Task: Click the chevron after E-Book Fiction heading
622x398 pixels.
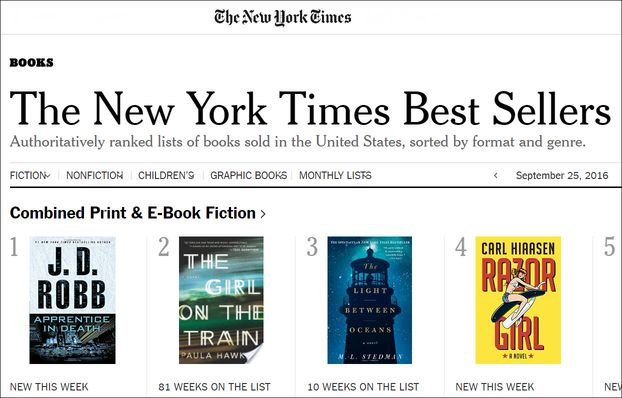Action: [263, 214]
